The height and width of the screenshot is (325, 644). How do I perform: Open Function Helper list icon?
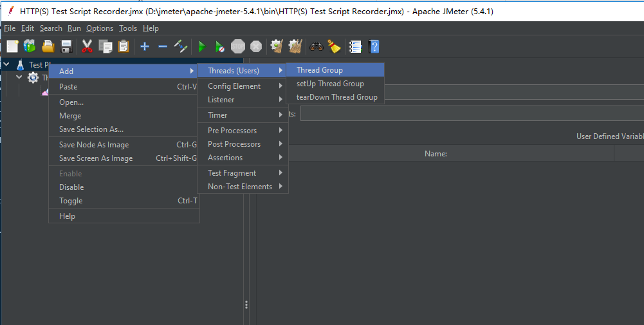[355, 46]
